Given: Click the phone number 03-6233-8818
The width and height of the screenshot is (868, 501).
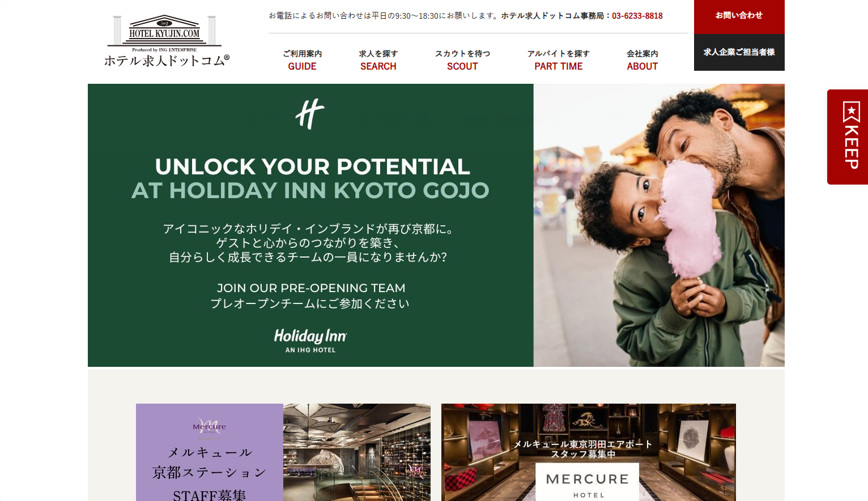Looking at the screenshot, I should click(x=637, y=16).
